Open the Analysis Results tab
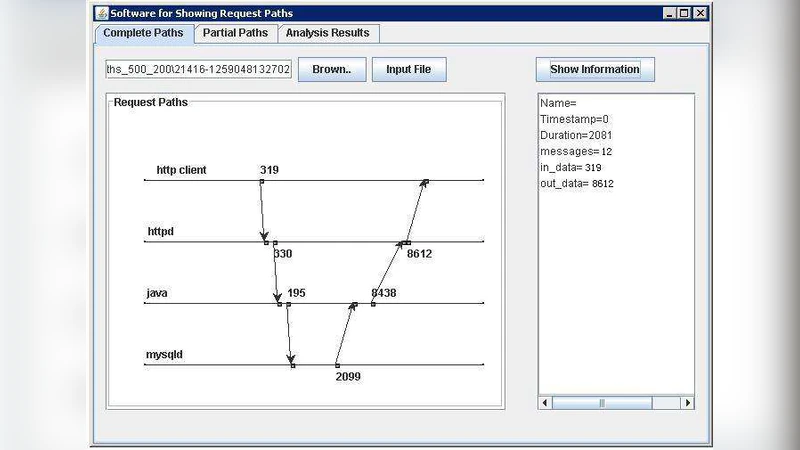 (x=327, y=33)
